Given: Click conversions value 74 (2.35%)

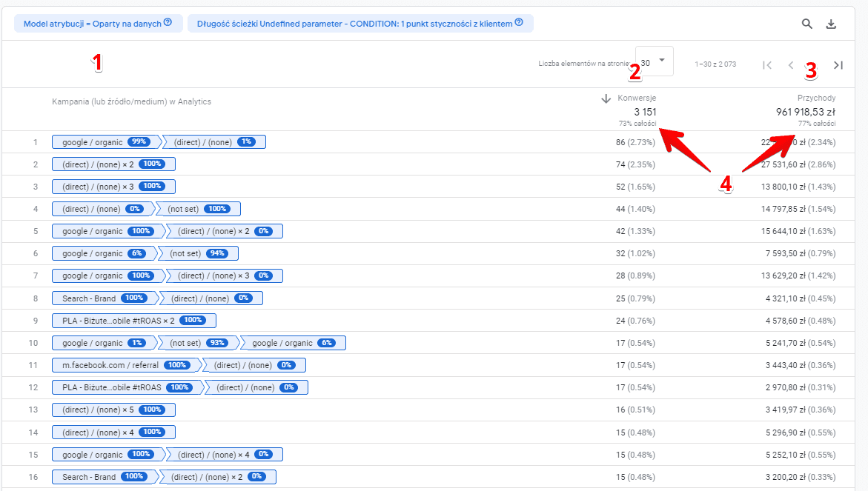Looking at the screenshot, I should point(635,164).
